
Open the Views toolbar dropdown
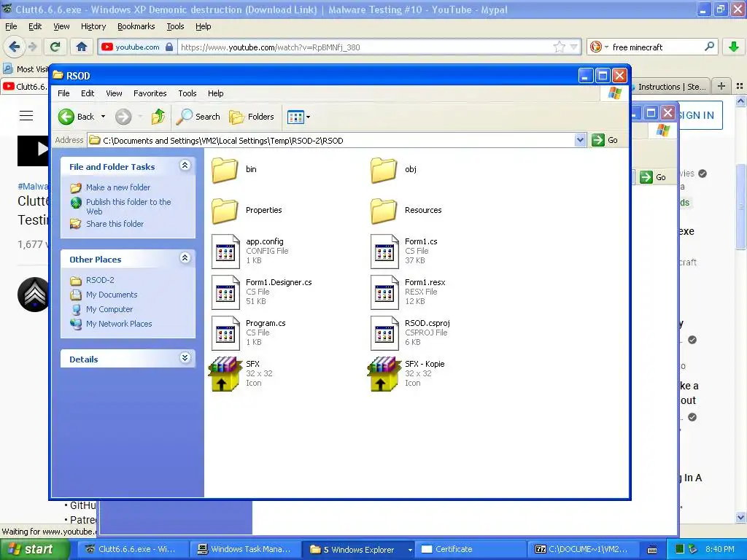point(298,117)
